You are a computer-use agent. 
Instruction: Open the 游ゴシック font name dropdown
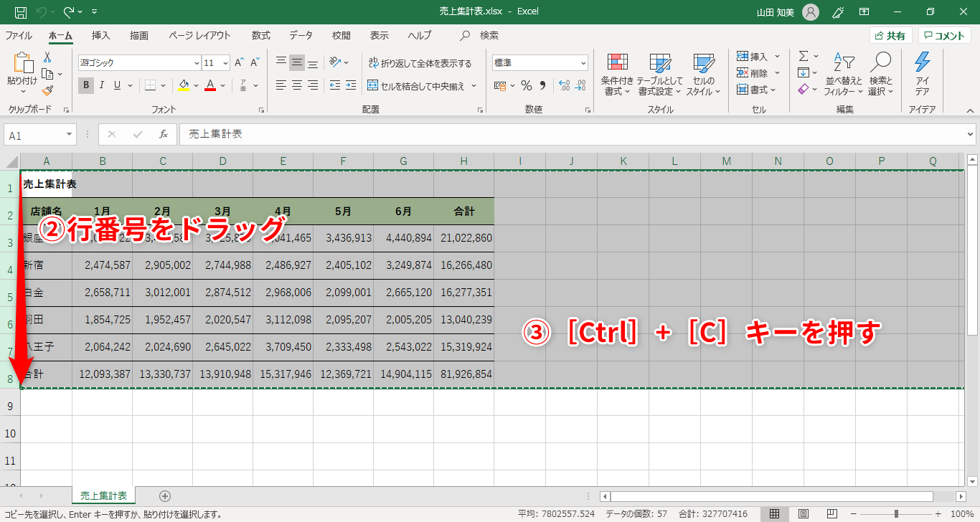tap(197, 63)
